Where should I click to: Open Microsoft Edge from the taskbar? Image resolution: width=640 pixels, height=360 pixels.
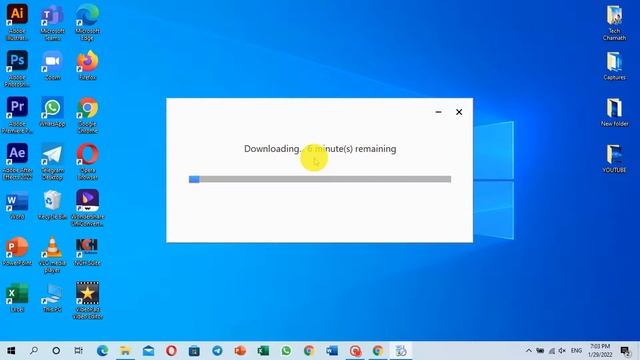102,351
